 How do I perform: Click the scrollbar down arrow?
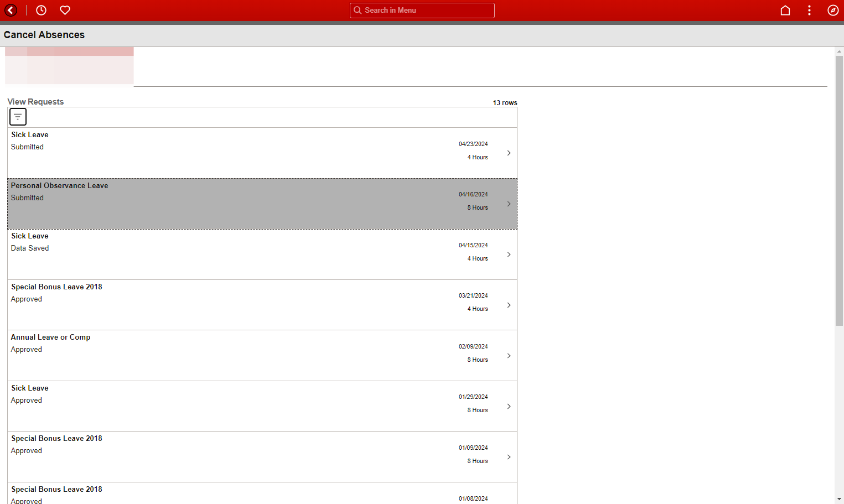pyautogui.click(x=839, y=499)
